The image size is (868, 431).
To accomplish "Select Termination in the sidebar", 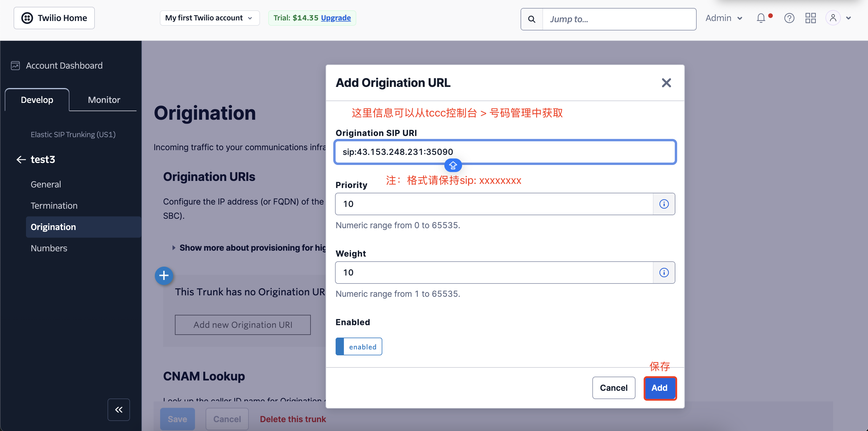I will 54,205.
